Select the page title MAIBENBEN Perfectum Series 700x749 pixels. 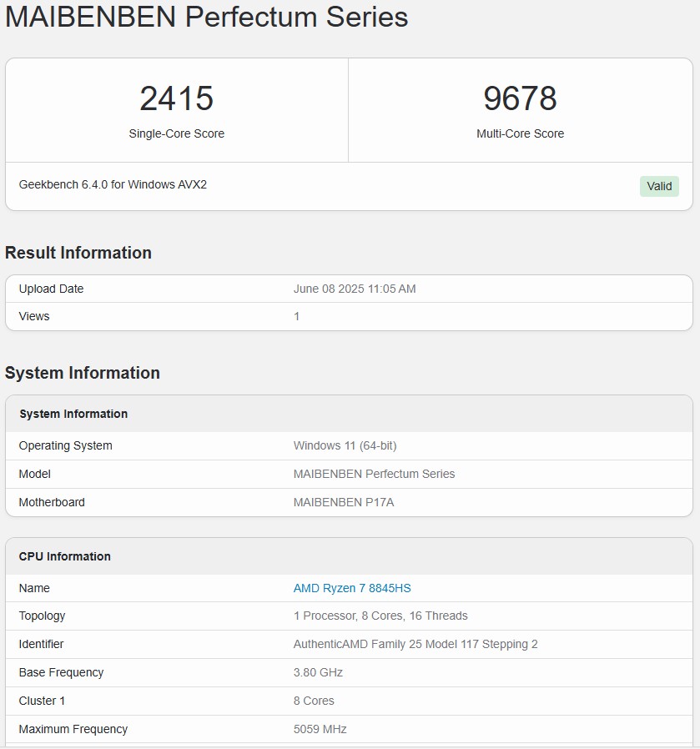[206, 17]
